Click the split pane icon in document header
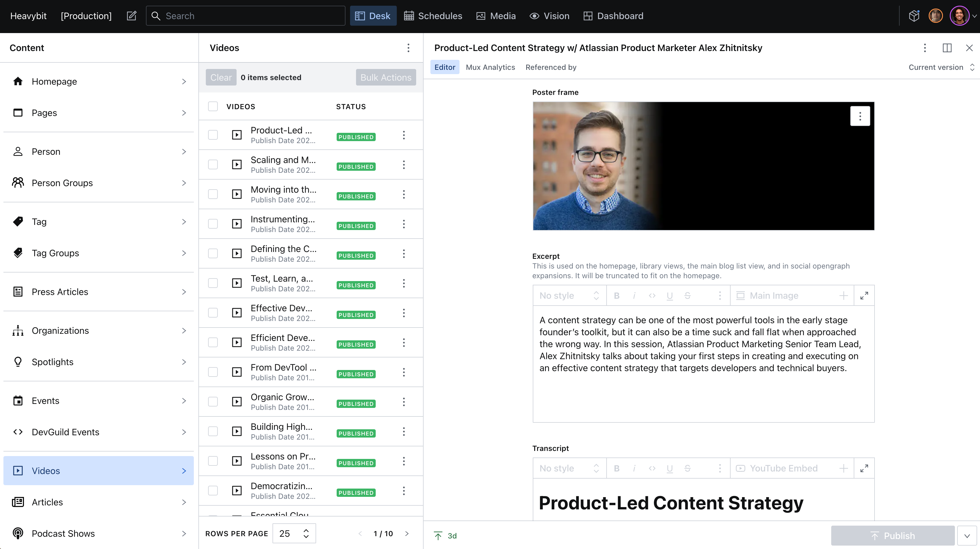Image resolution: width=980 pixels, height=549 pixels. click(x=947, y=48)
